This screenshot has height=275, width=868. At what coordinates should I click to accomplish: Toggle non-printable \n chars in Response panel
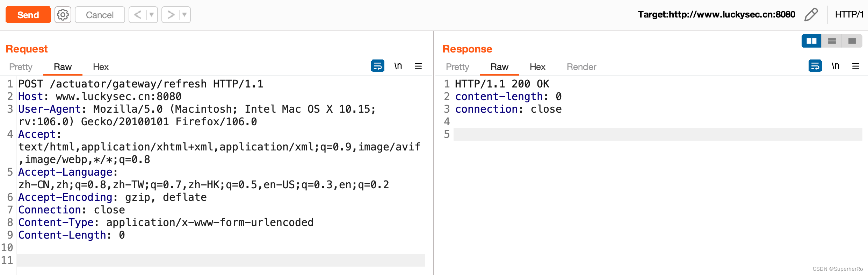(836, 66)
